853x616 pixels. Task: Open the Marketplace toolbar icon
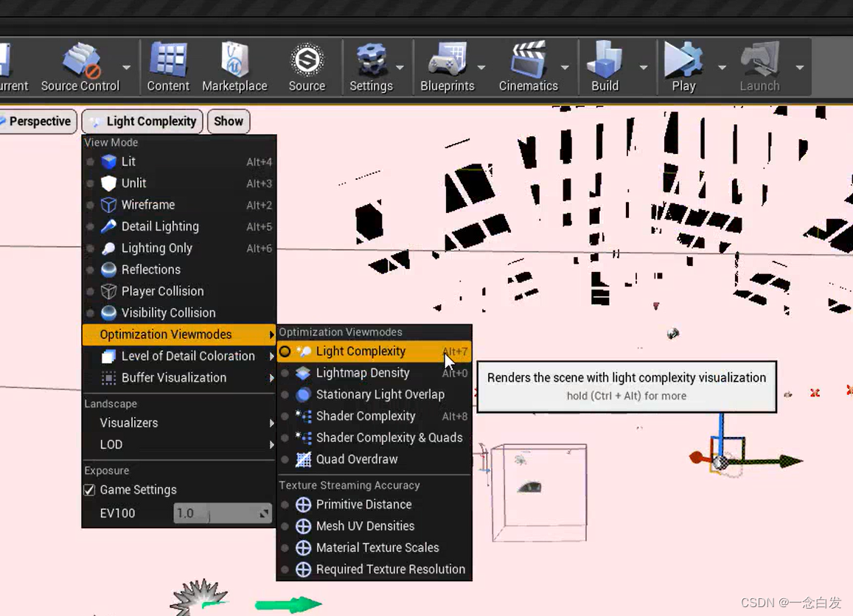235,59
